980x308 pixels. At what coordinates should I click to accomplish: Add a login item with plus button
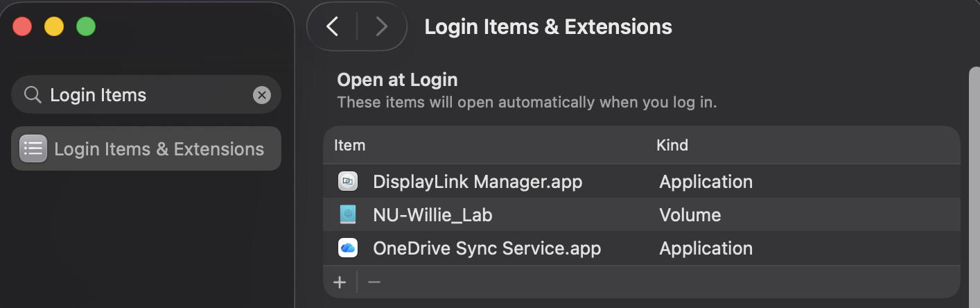coord(340,282)
